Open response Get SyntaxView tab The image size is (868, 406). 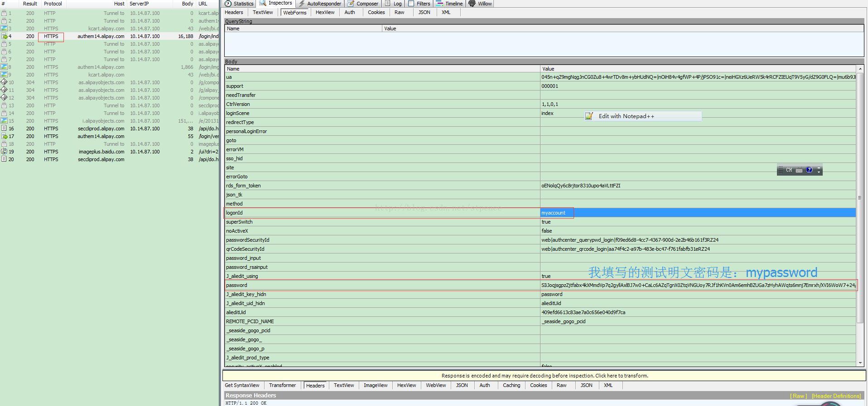[x=242, y=386]
